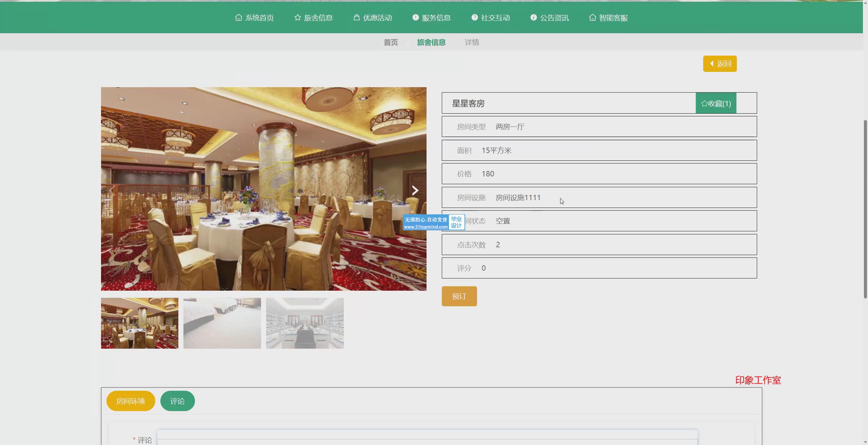
Task: Click the question icon beside 社交互动
Action: 474,17
